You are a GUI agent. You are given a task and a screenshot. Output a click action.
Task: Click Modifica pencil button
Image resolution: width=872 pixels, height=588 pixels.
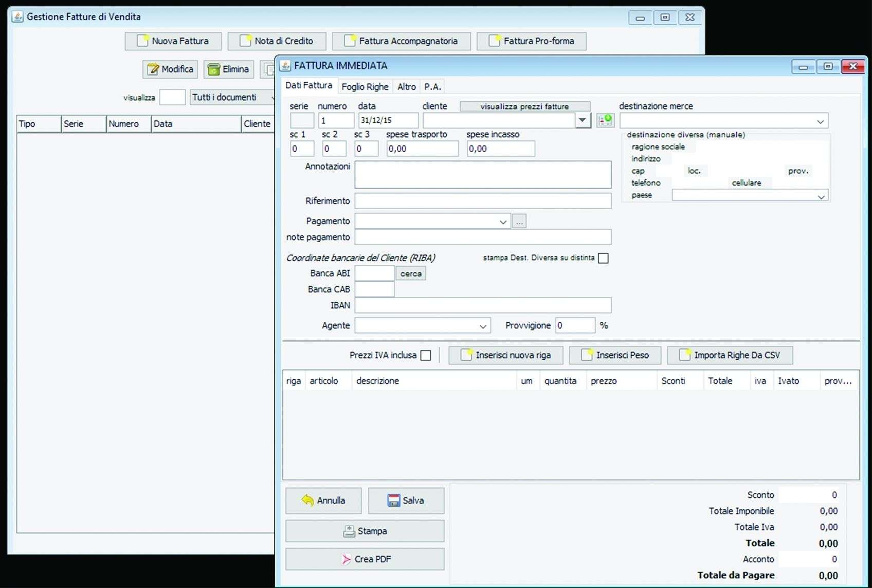(170, 69)
